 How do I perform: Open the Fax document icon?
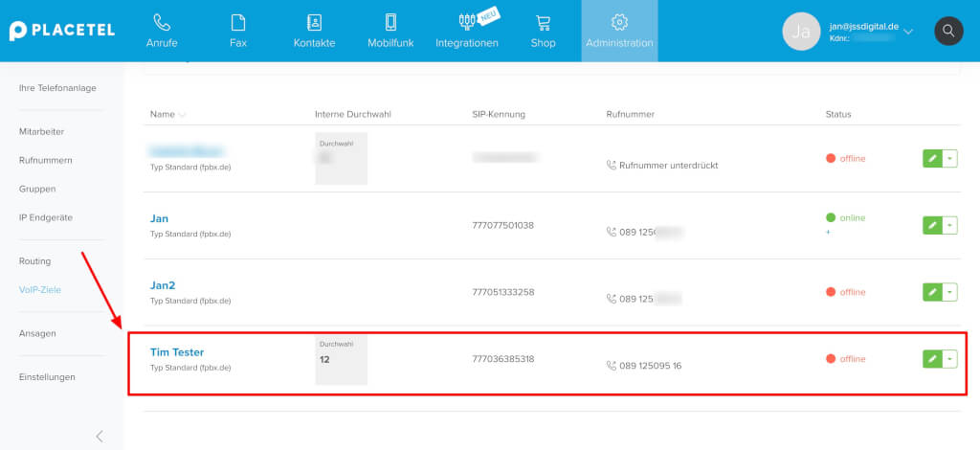238,23
